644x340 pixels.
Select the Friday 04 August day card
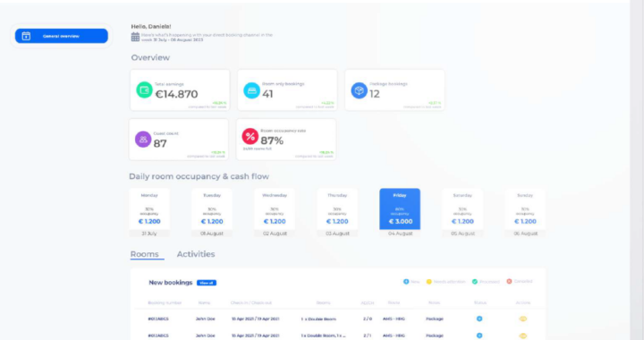tap(400, 213)
